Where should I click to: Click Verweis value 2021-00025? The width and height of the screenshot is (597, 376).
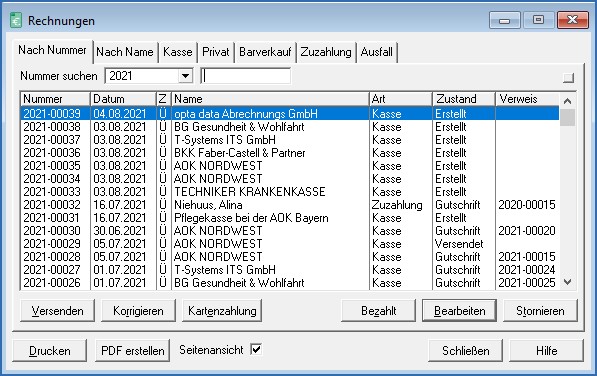527,282
